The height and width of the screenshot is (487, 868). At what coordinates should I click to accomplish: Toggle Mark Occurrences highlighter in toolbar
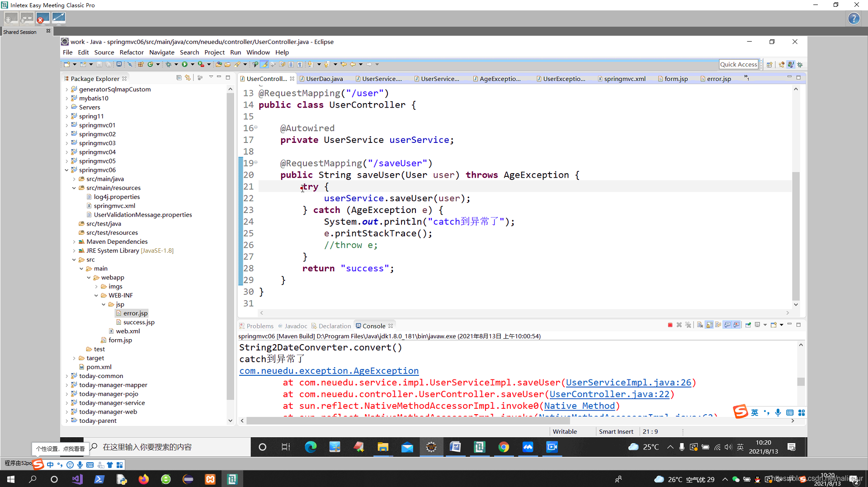click(x=264, y=64)
